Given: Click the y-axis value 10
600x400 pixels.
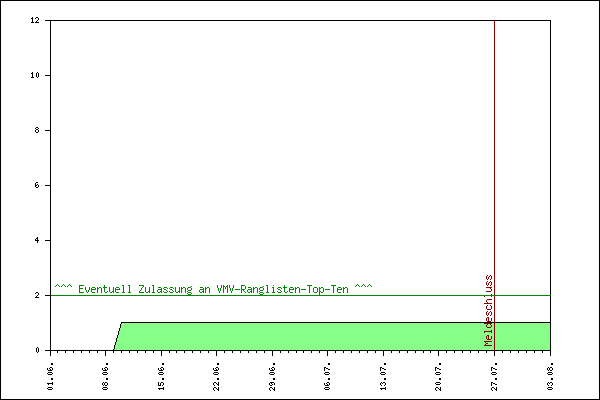Looking at the screenshot, I should [x=35, y=75].
